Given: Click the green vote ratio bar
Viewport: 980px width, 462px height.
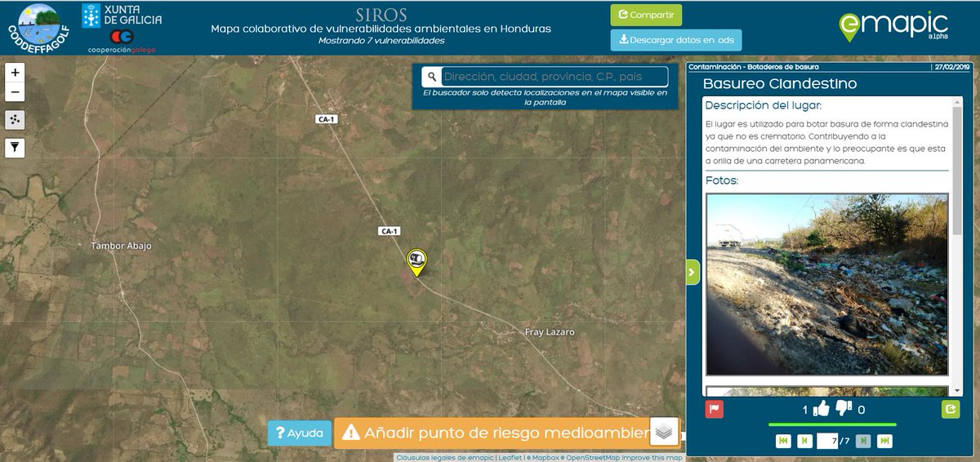Looking at the screenshot, I should click(x=832, y=424).
